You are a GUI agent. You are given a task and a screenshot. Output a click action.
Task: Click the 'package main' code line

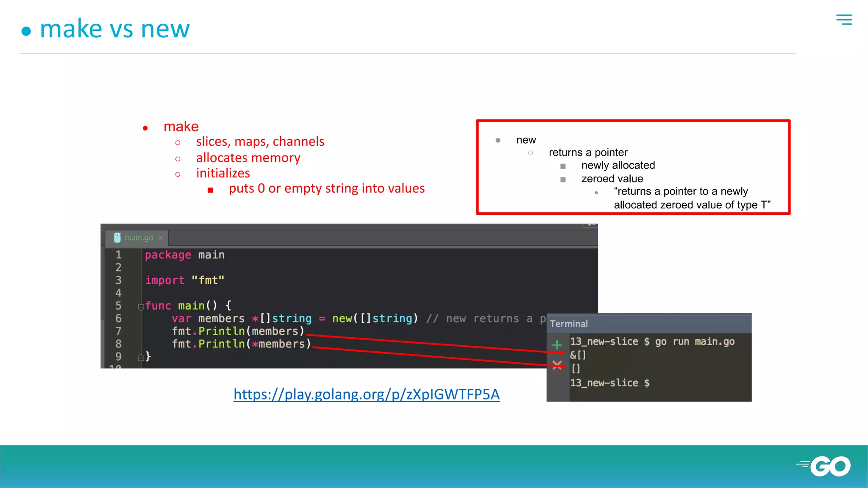[185, 255]
